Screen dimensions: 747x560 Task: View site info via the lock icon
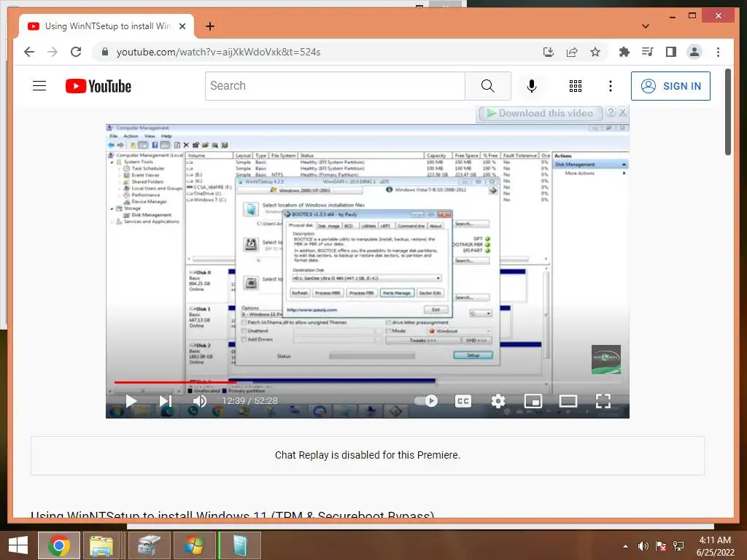[x=105, y=52]
